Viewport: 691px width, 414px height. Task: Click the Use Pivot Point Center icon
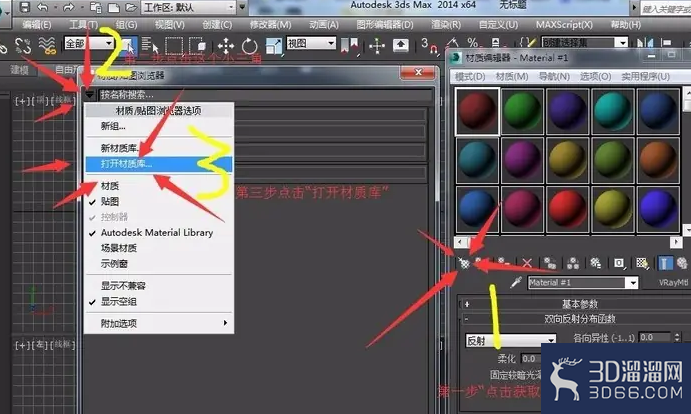point(349,45)
